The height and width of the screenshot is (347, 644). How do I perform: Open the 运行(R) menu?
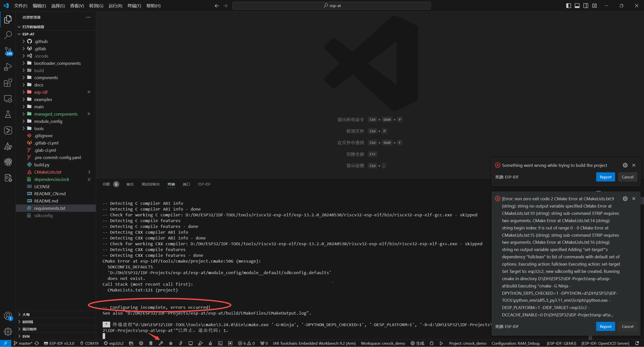(115, 6)
